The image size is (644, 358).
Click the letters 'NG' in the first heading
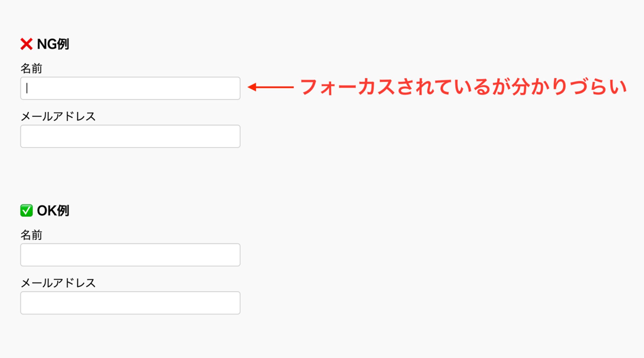click(x=47, y=44)
